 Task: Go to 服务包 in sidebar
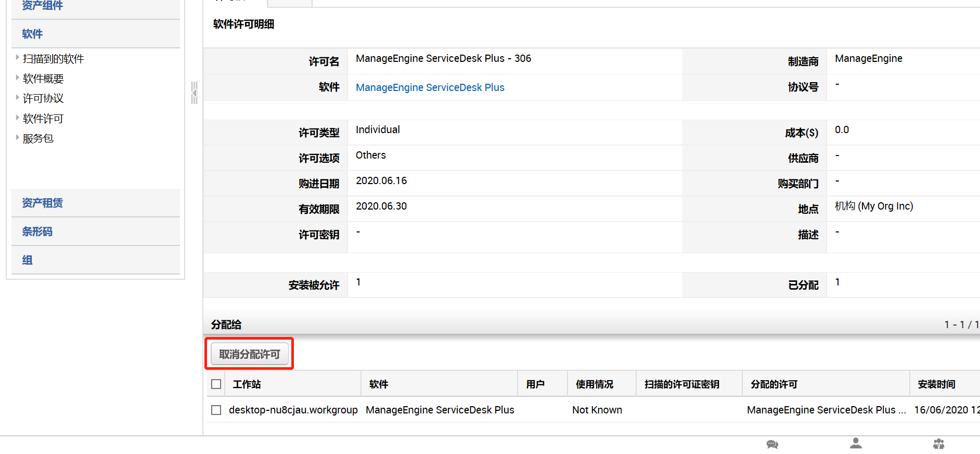pyautogui.click(x=38, y=138)
